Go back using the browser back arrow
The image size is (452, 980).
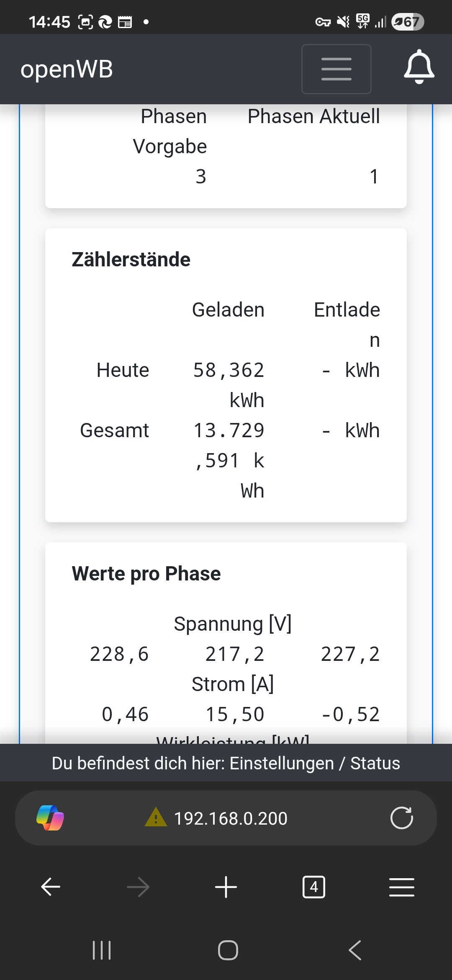pyautogui.click(x=51, y=887)
